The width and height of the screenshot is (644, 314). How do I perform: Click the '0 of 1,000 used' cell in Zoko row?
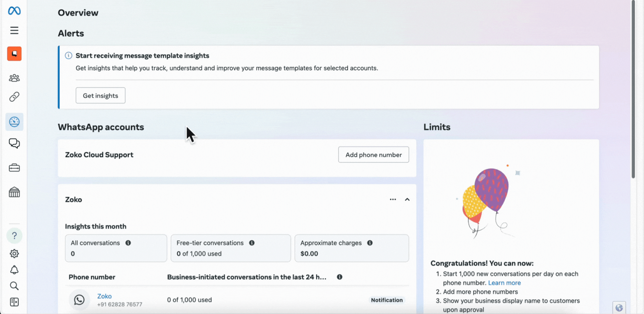coord(190,300)
